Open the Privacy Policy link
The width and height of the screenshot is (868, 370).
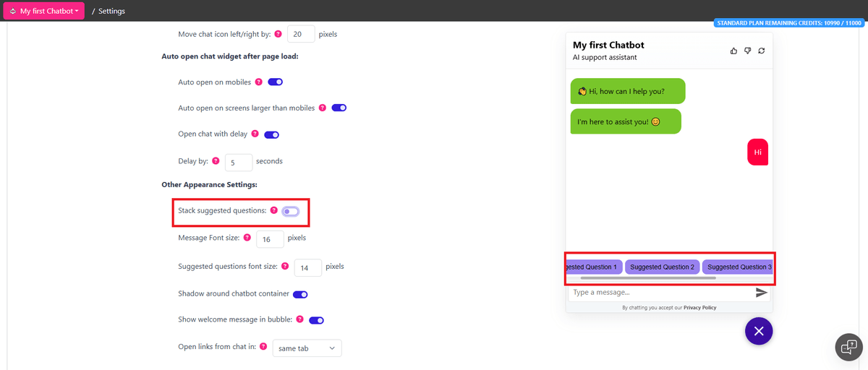tap(699, 308)
